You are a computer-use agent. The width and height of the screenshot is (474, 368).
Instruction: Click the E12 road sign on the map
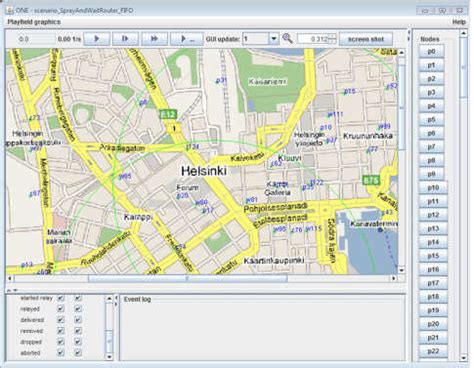(167, 114)
